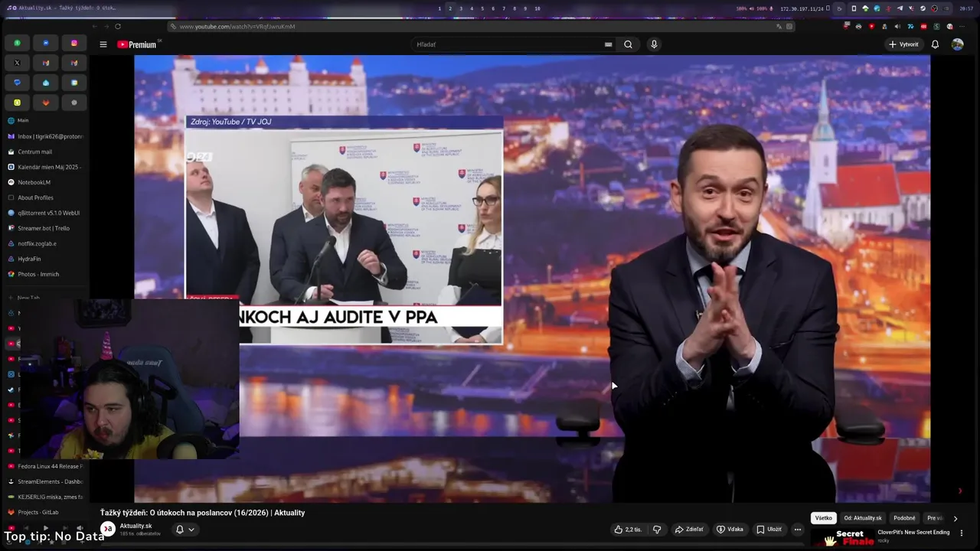Click the Vytvoriť create button
This screenshot has height=551, width=980.
pyautogui.click(x=903, y=44)
